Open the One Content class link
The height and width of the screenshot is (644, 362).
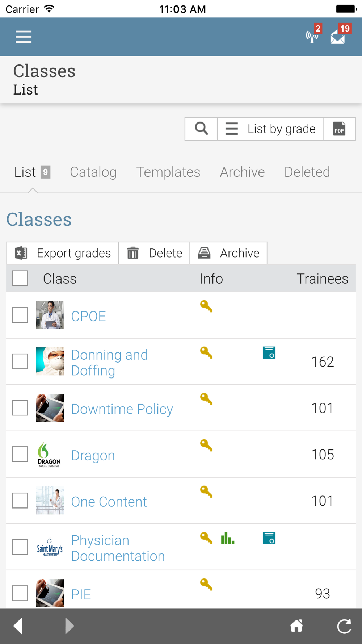coord(109,502)
